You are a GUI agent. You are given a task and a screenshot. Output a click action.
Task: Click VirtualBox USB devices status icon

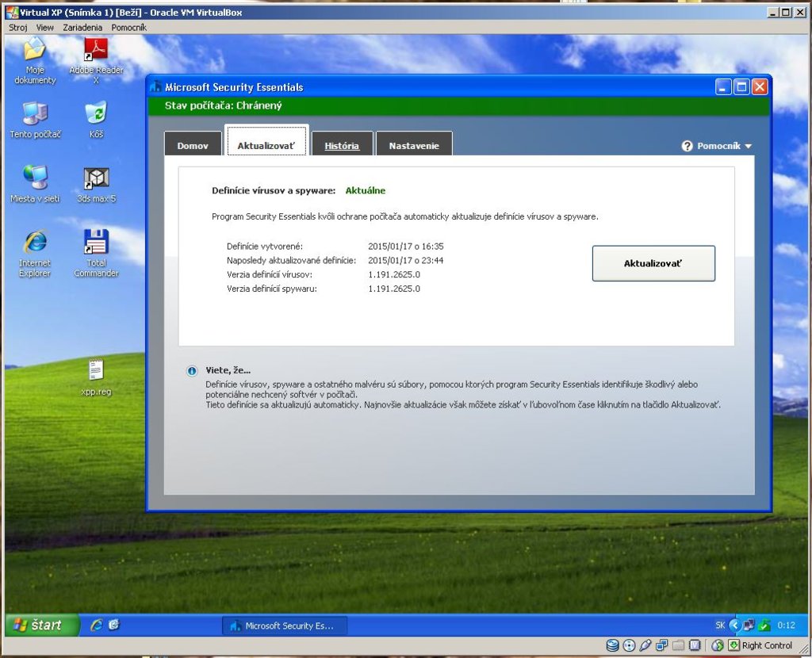point(645,645)
